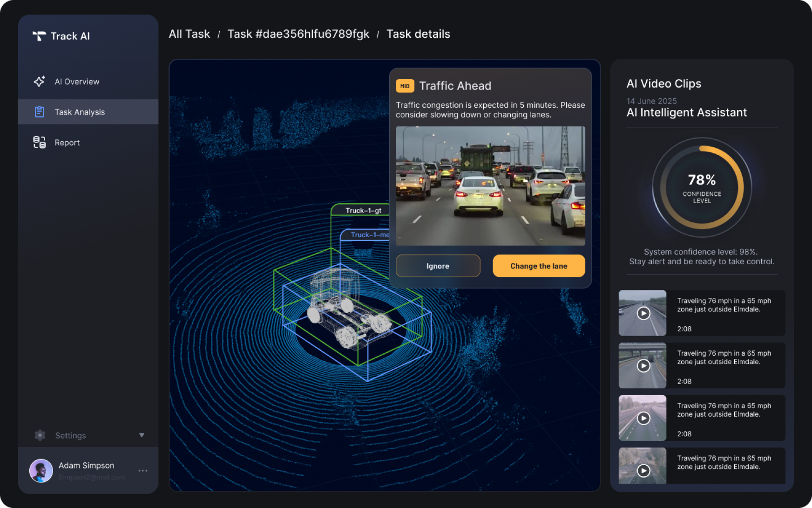The image size is (812, 508).
Task: Click the Settings gear icon
Action: click(x=40, y=435)
